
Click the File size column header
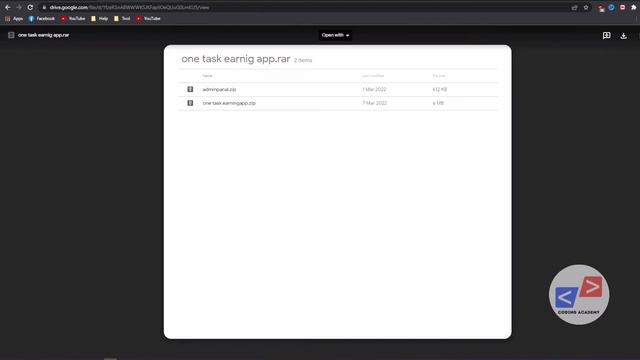click(439, 76)
